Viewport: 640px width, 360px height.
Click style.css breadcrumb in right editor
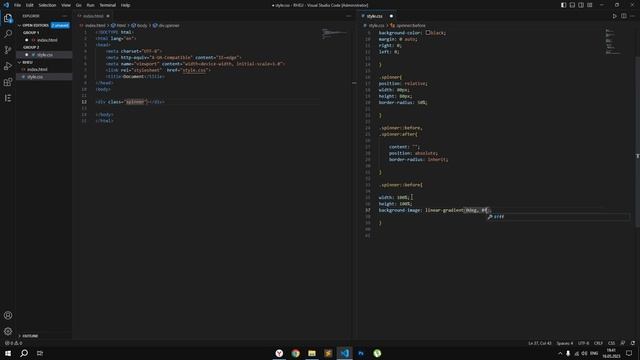tap(373, 25)
